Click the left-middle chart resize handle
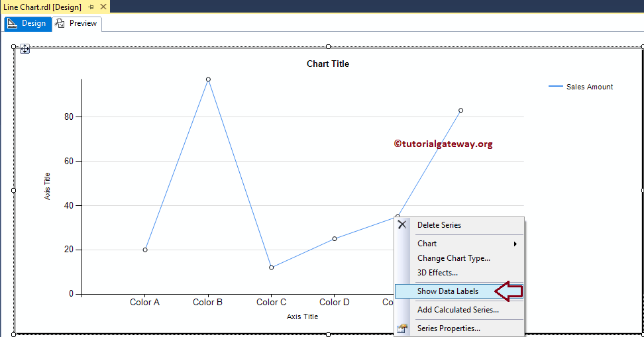 pyautogui.click(x=13, y=190)
